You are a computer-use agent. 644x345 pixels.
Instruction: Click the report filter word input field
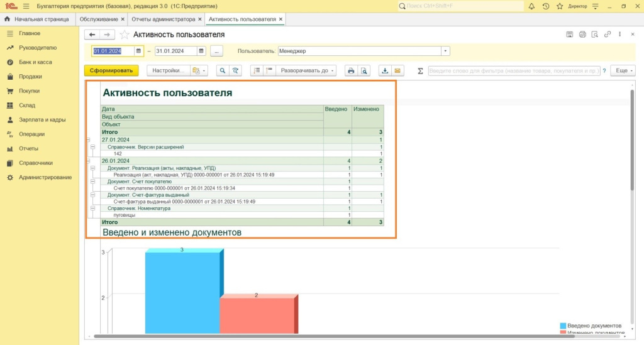[x=514, y=71]
